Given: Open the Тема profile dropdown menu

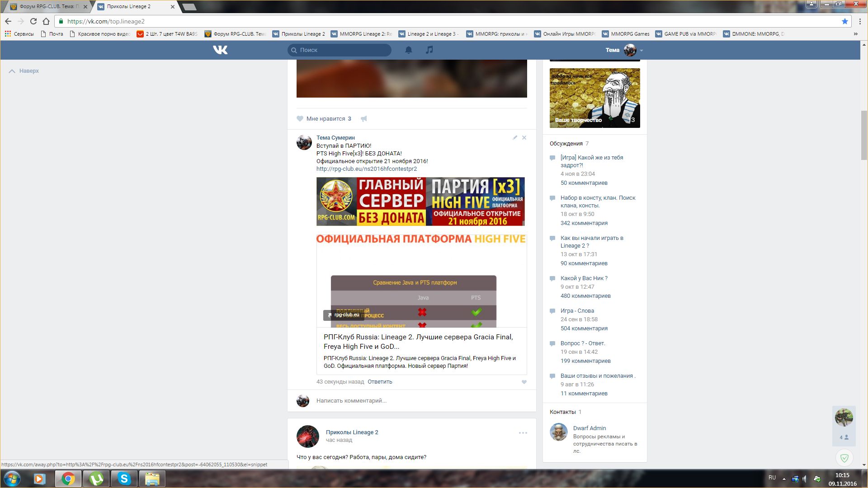Looking at the screenshot, I should 642,50.
